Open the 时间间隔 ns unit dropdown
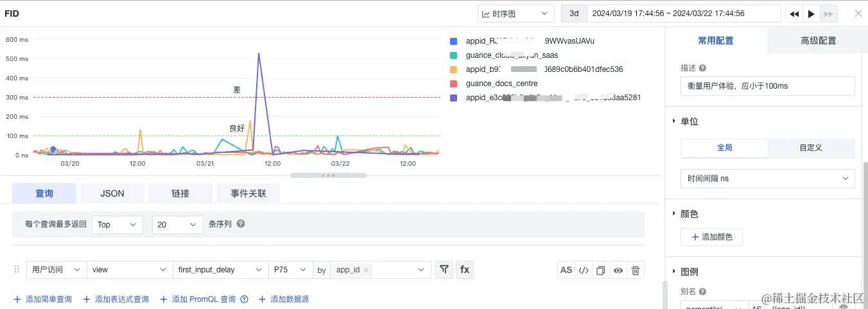This screenshot has height=309, width=868. 767,179
